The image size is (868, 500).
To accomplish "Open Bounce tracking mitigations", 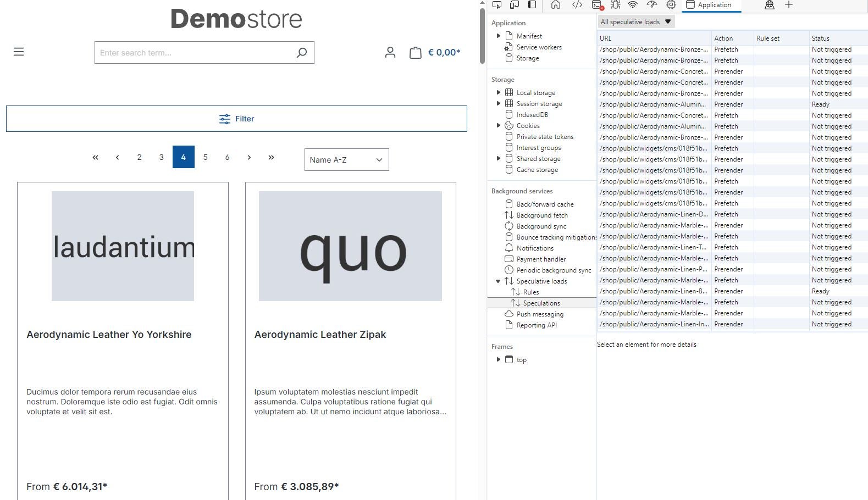I will tap(556, 237).
